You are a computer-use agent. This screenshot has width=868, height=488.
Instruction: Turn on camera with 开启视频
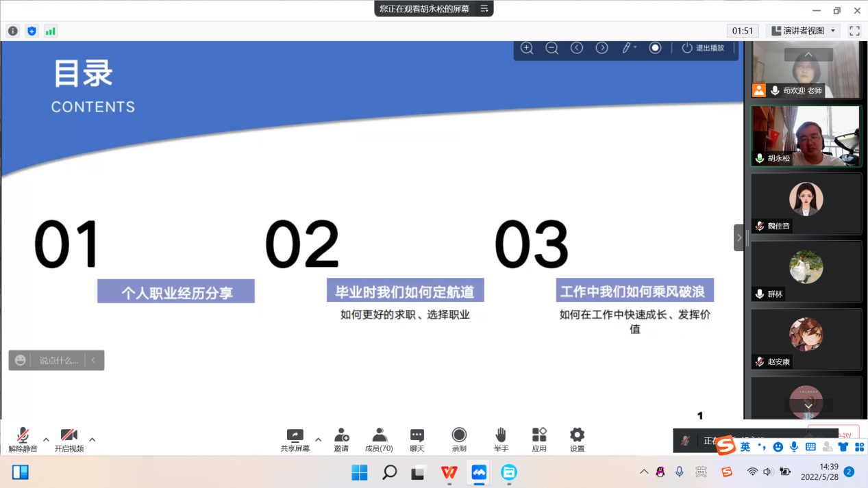pos(69,439)
